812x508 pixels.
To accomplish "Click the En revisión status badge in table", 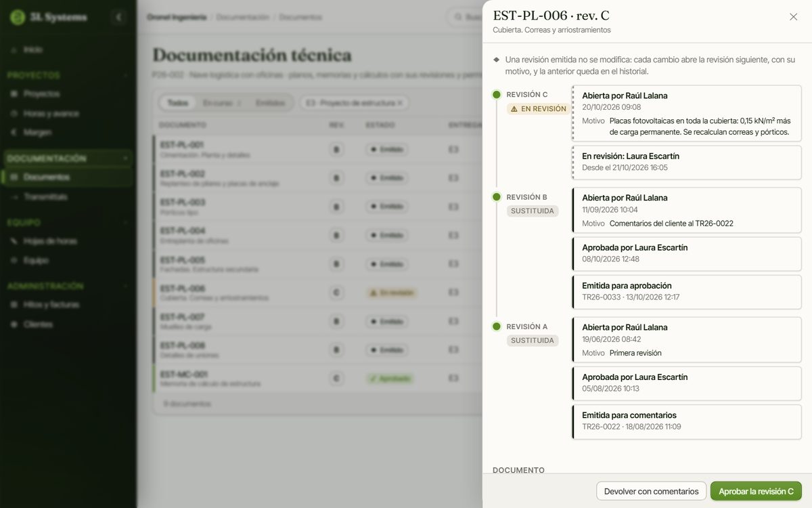I will (x=391, y=293).
